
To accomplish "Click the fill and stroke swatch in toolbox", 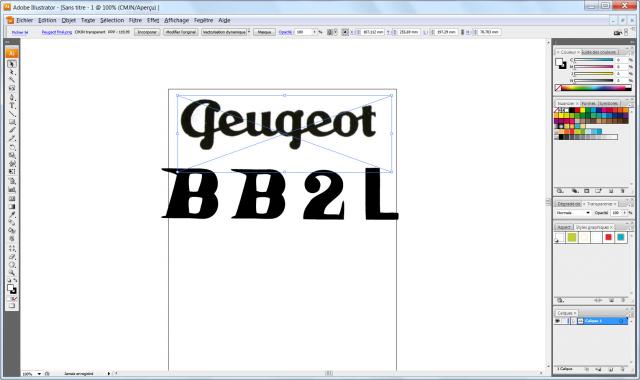I will (x=12, y=289).
